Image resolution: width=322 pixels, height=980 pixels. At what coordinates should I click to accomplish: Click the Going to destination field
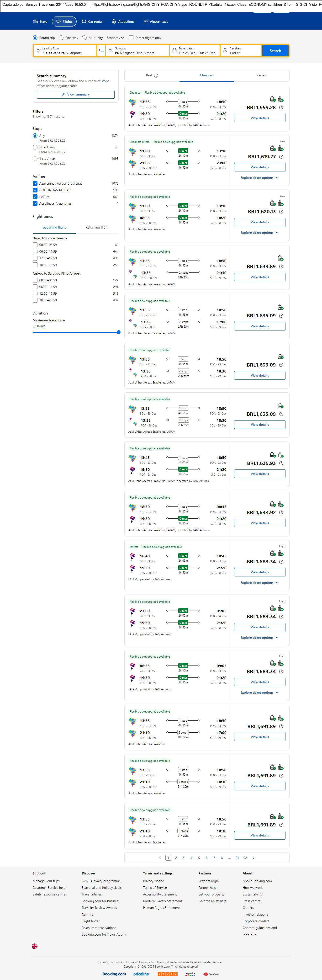(x=137, y=51)
